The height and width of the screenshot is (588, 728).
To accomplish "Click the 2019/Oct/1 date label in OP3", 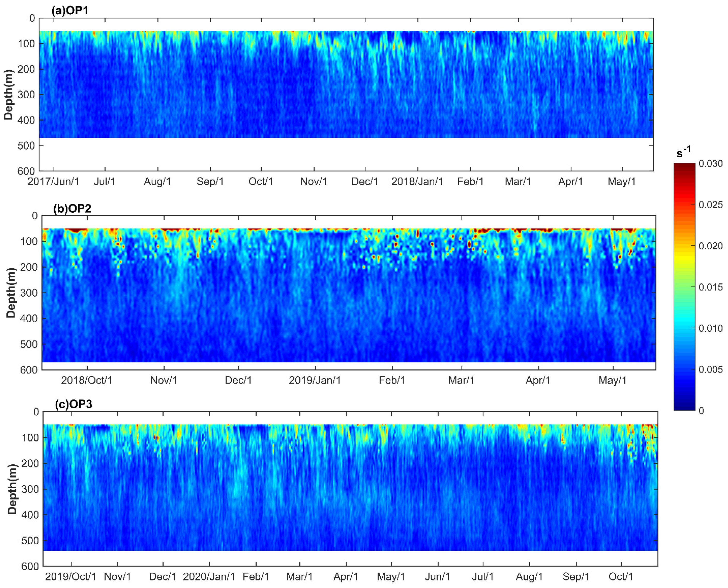I will click(71, 577).
